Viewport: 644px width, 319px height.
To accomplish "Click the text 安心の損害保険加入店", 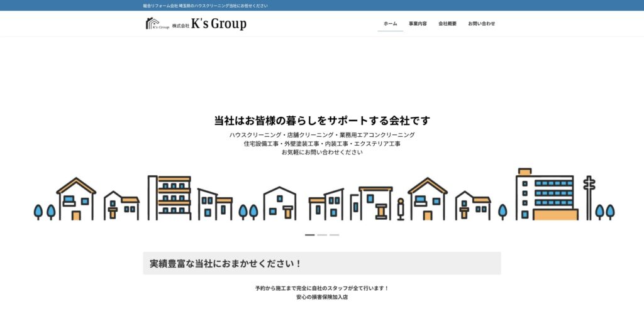I will (x=322, y=297).
